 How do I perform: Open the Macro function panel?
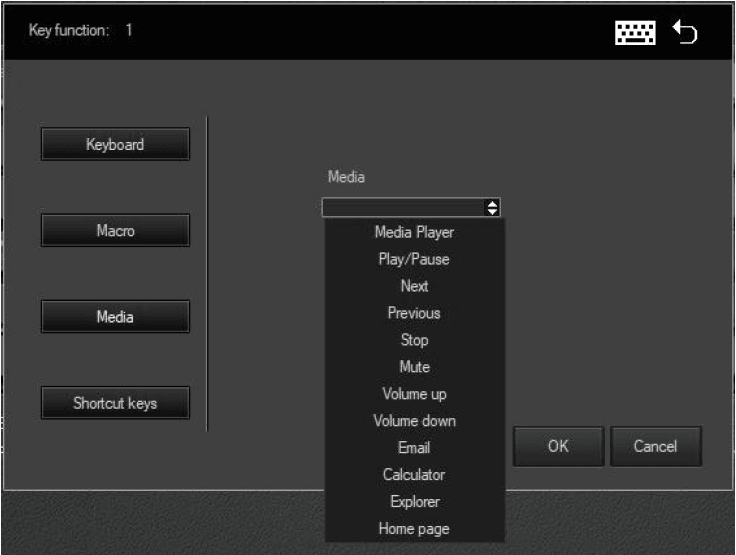click(x=115, y=231)
